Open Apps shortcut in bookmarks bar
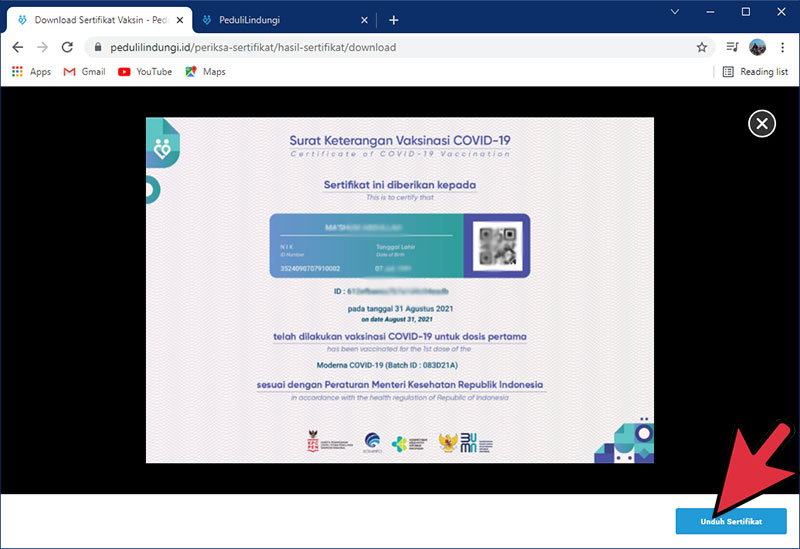The height and width of the screenshot is (549, 800). [x=31, y=72]
